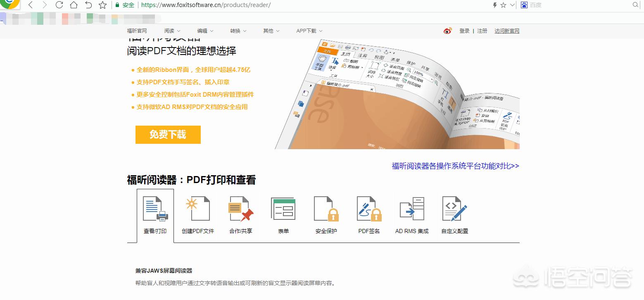This screenshot has width=644, height=300.
Task: Click the green security lock icon
Action: pos(117,5)
